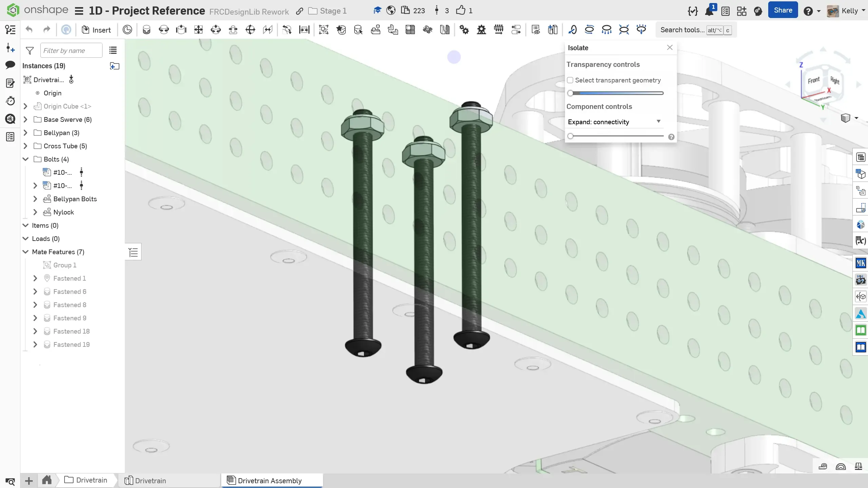Open the comments speech bubble icon
868x488 pixels.
(x=10, y=64)
